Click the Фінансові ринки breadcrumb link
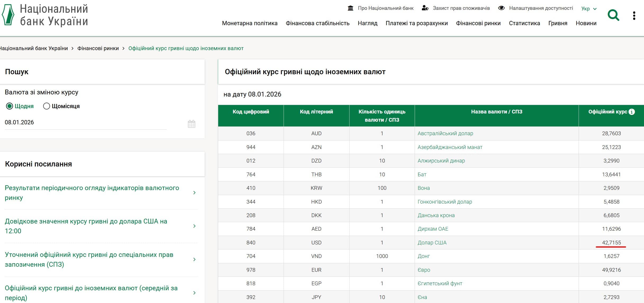 click(x=98, y=48)
